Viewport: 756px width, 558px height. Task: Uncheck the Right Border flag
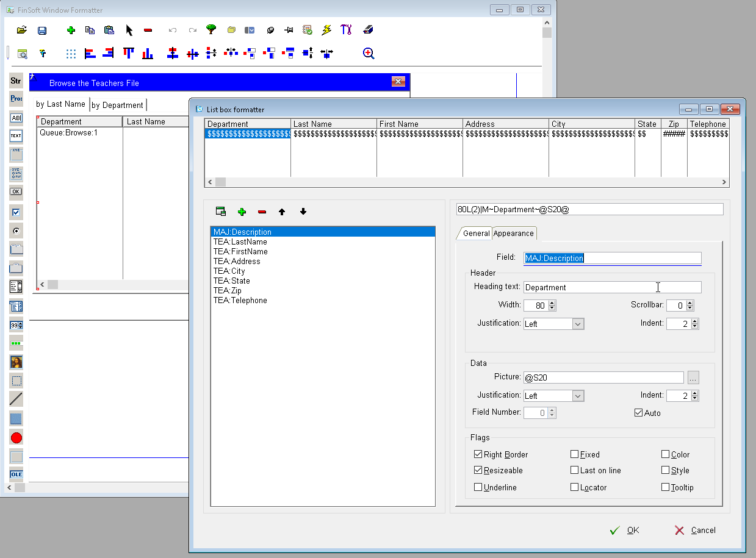[478, 454]
